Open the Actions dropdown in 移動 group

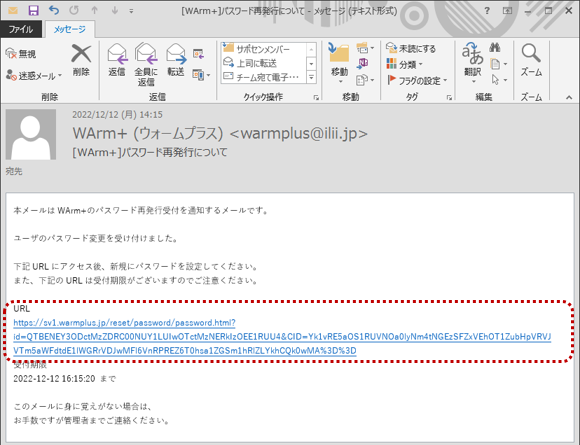tap(365, 80)
